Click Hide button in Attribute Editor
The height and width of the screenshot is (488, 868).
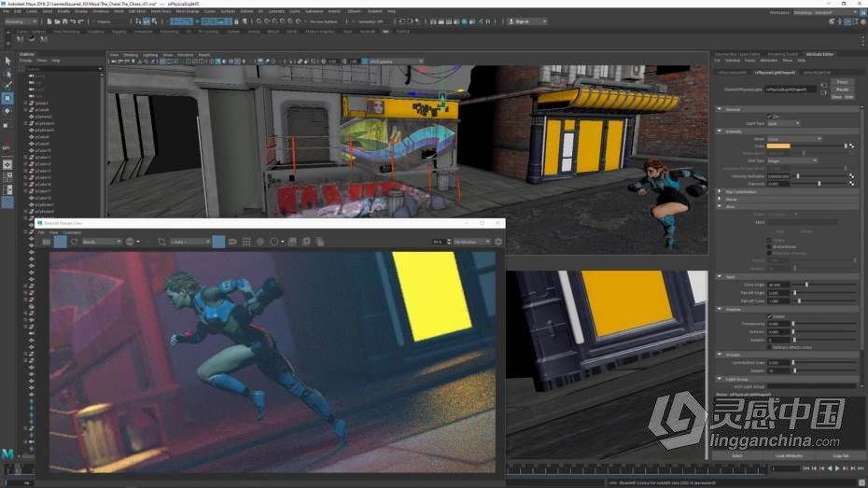pyautogui.click(x=849, y=97)
